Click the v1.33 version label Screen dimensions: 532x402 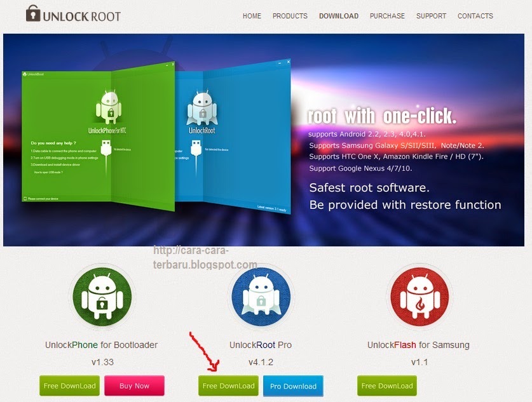pos(102,362)
